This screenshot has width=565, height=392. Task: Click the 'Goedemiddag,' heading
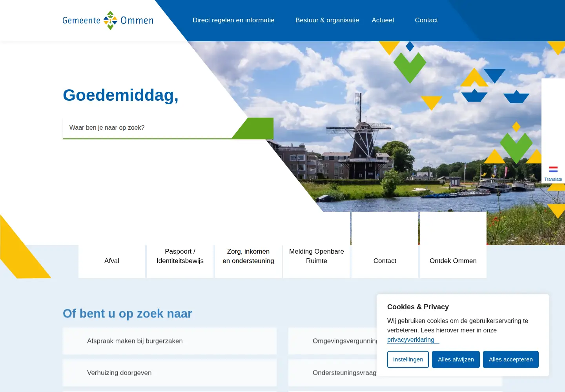tap(121, 95)
